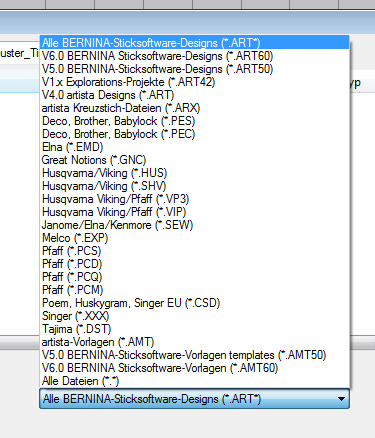The width and height of the screenshot is (375, 438).
Task: Select Poem, Huskygram, Singer EU (*.CSD)
Action: click(195, 303)
